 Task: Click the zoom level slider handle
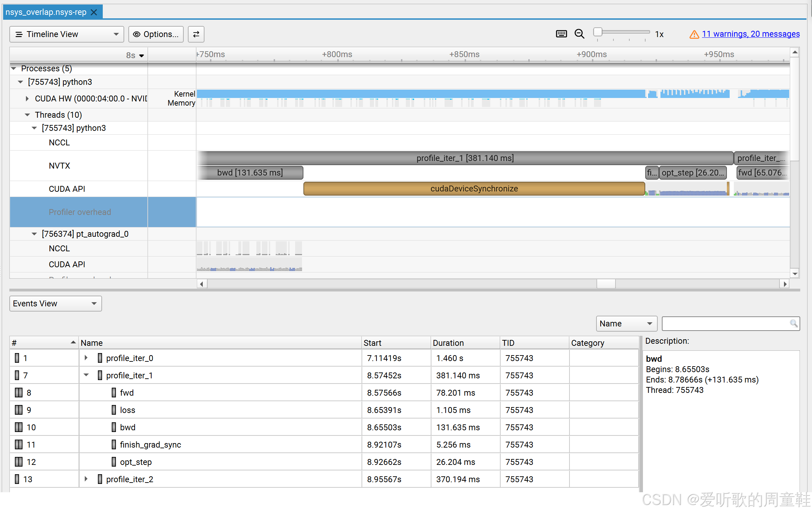tap(597, 32)
